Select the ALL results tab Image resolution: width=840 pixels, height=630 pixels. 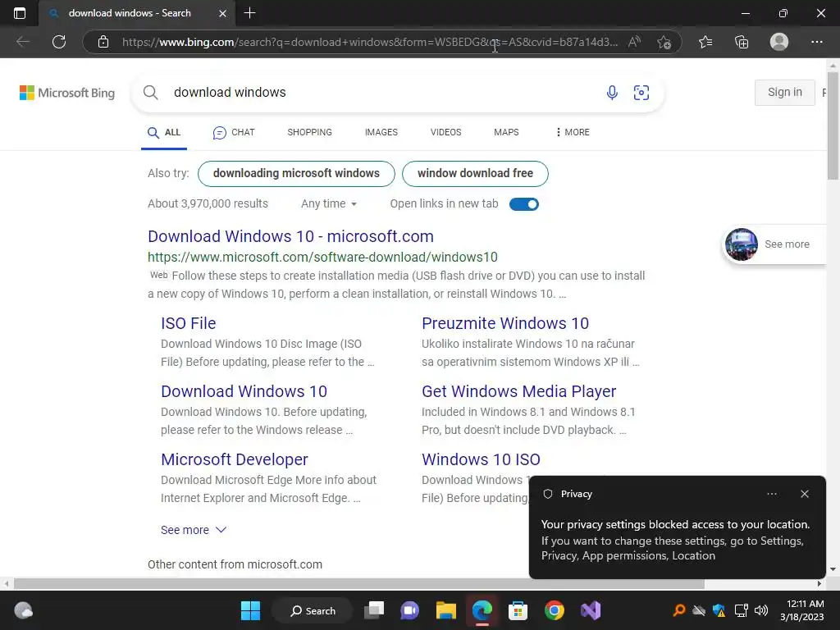point(164,132)
